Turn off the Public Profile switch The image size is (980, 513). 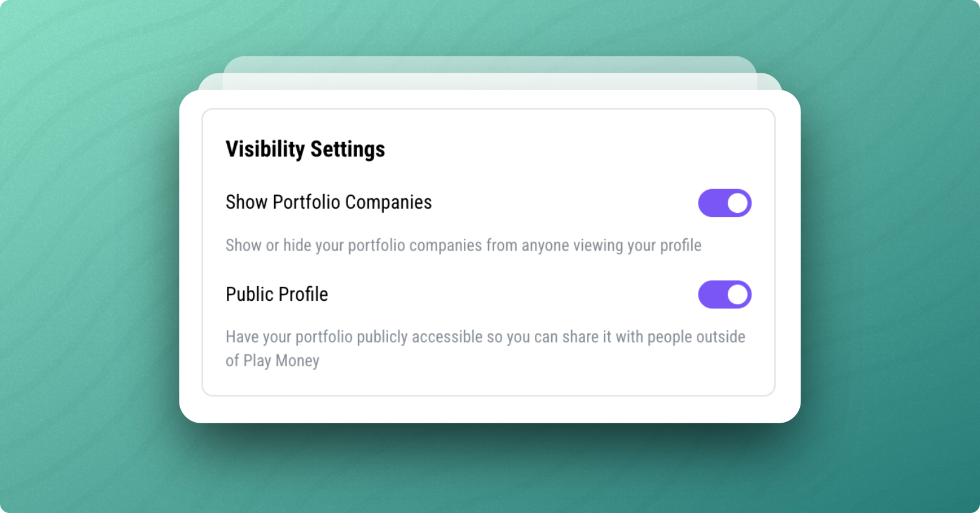click(725, 295)
